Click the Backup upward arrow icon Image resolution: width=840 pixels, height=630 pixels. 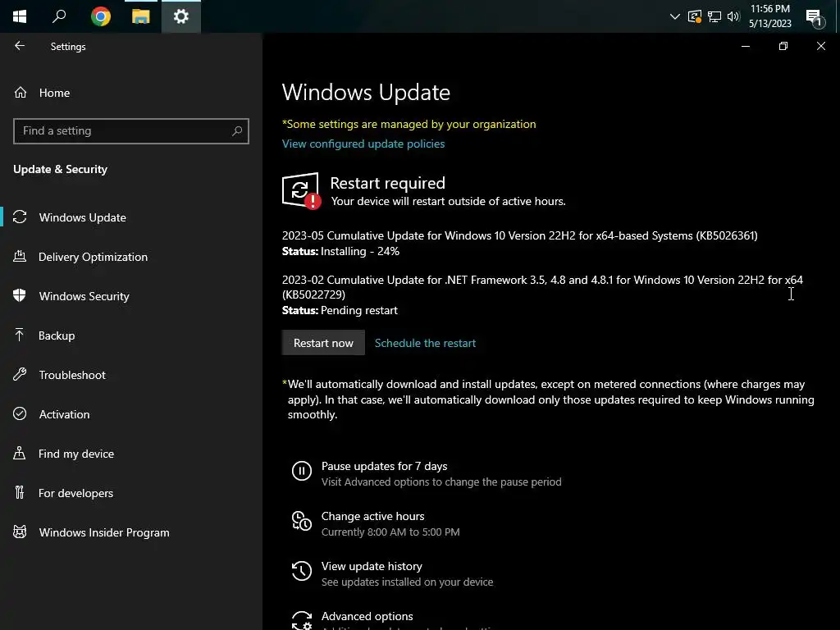[x=20, y=335]
